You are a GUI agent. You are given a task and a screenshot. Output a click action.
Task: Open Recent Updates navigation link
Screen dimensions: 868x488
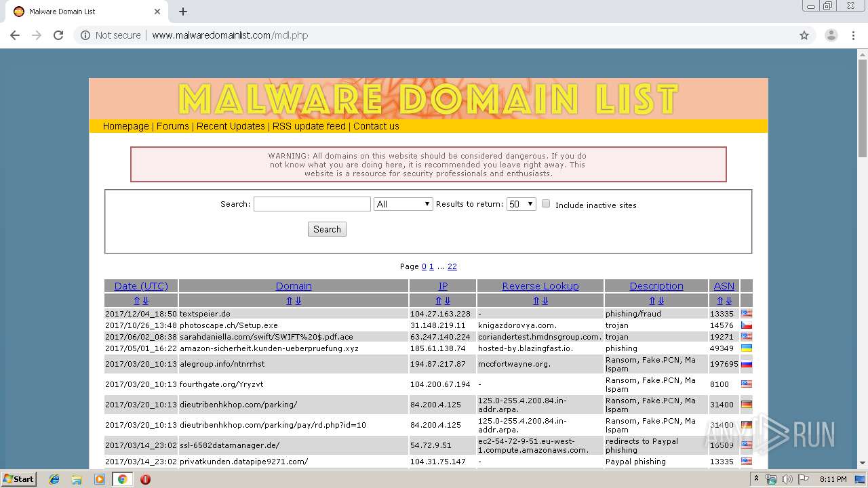coord(231,126)
